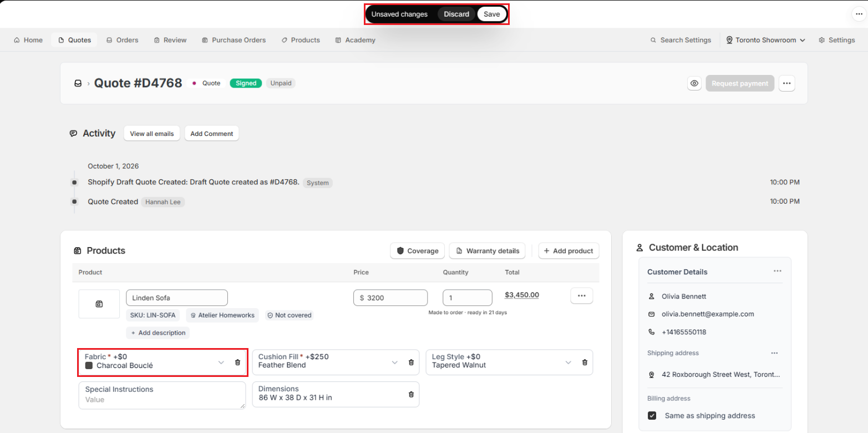The height and width of the screenshot is (433, 868).
Task: Click the Activity speech bubble icon
Action: pos(73,133)
